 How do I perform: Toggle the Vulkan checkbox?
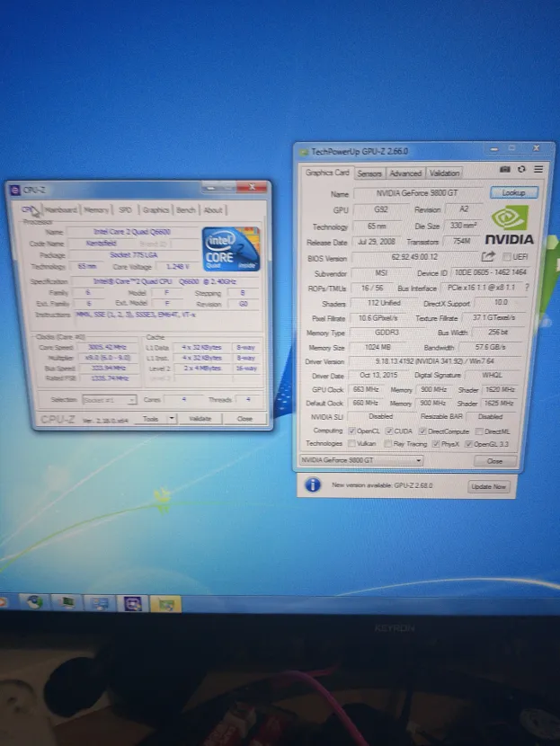pos(351,443)
